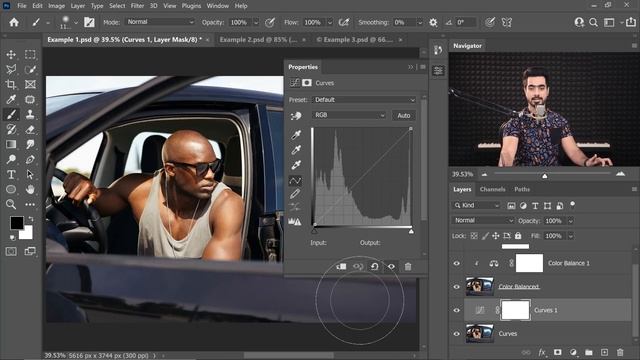This screenshot has height=360, width=640.
Task: Hide the Color Balance 1 layer
Action: (457, 263)
